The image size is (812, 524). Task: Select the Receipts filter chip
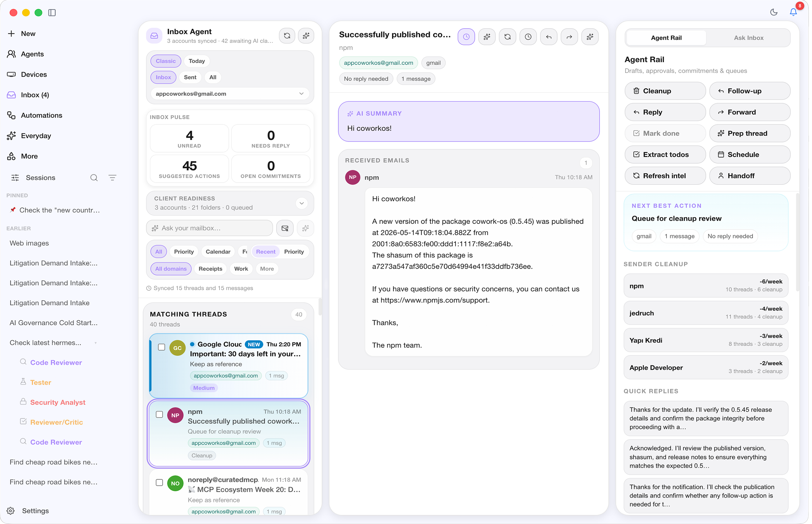[x=210, y=269]
